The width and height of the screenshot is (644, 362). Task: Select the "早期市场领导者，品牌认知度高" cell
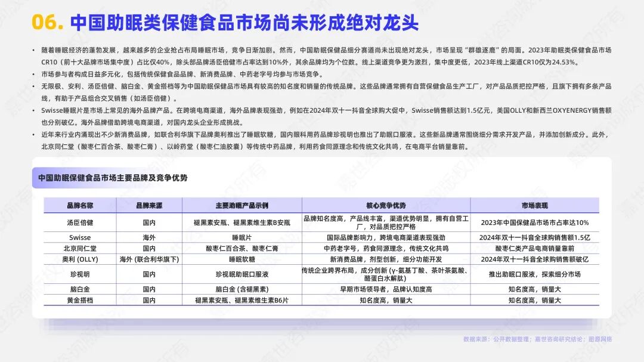point(386,289)
